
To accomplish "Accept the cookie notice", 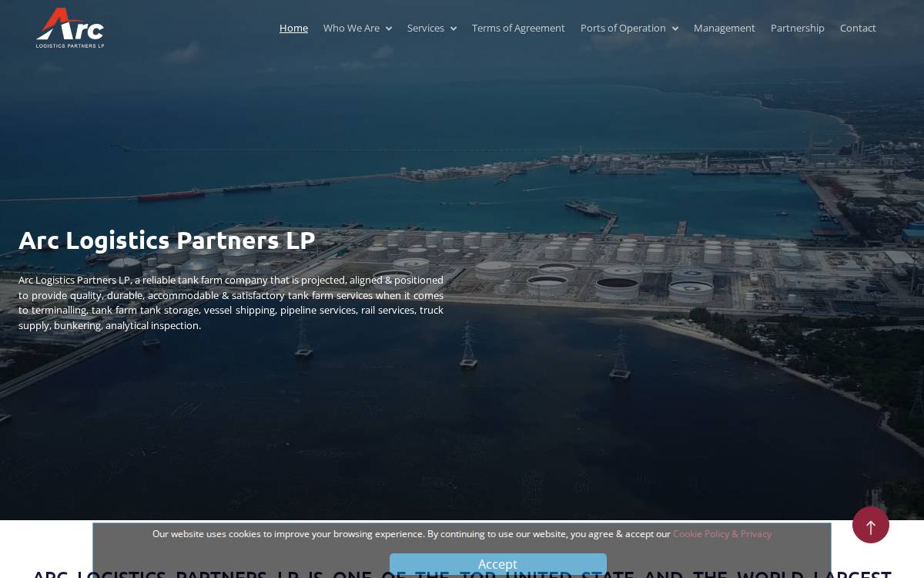I will tap(498, 564).
